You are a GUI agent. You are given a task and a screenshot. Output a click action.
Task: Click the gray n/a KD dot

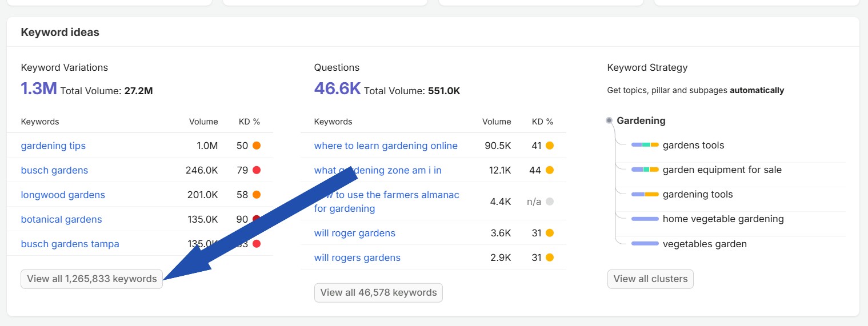(550, 202)
